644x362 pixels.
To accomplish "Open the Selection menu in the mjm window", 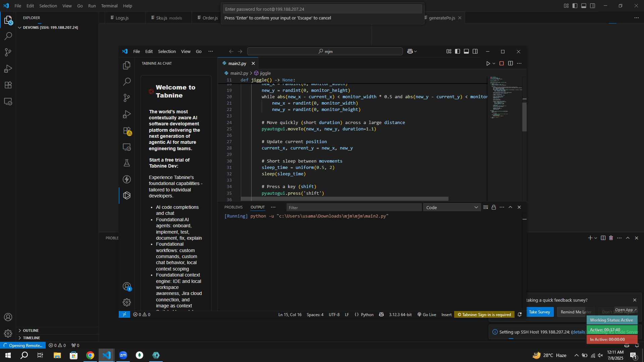I will (167, 51).
